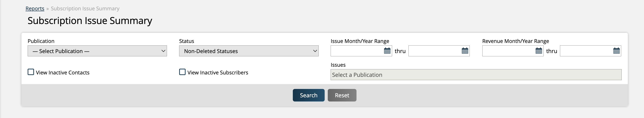Open calendar for Revenue range start date

(539, 51)
